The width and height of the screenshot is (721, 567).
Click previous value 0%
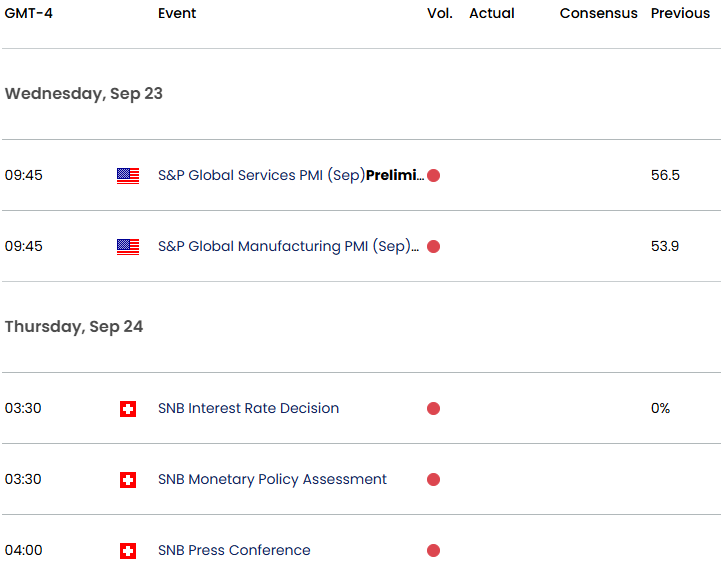tap(660, 408)
